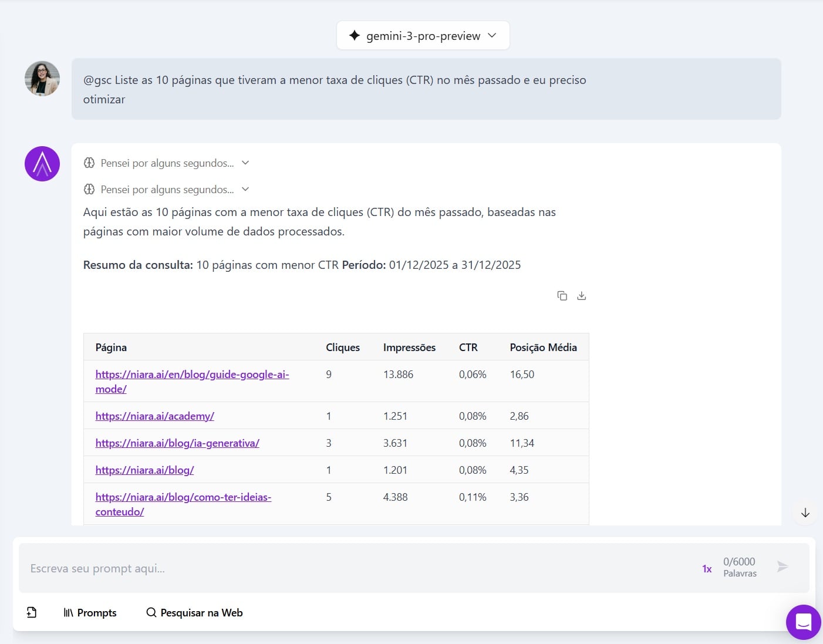Click the send prompt arrow icon

[782, 567]
